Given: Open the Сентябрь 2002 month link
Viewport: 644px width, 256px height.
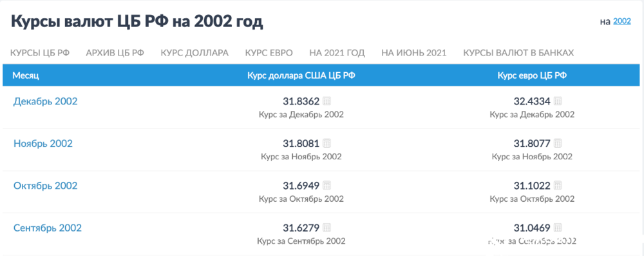Looking at the screenshot, I should click(x=48, y=228).
